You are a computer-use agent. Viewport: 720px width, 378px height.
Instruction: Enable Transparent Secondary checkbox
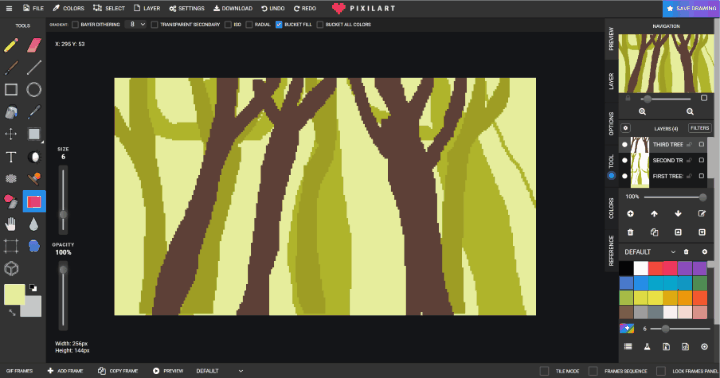[x=154, y=24]
